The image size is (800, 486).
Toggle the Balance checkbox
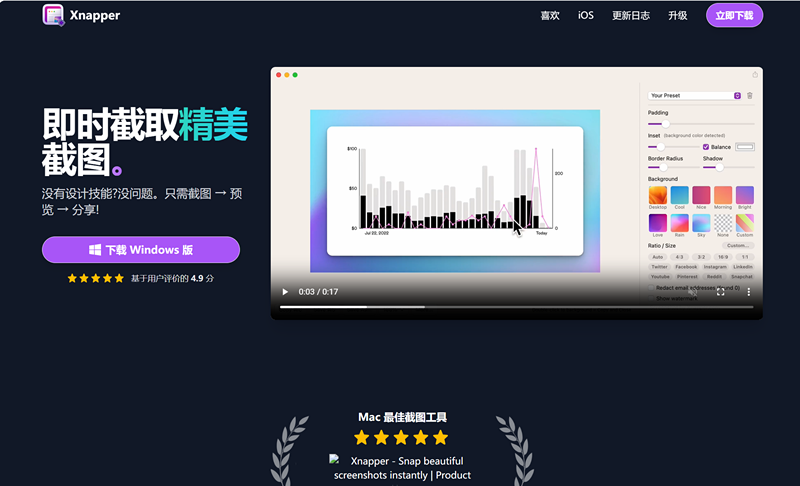click(706, 147)
